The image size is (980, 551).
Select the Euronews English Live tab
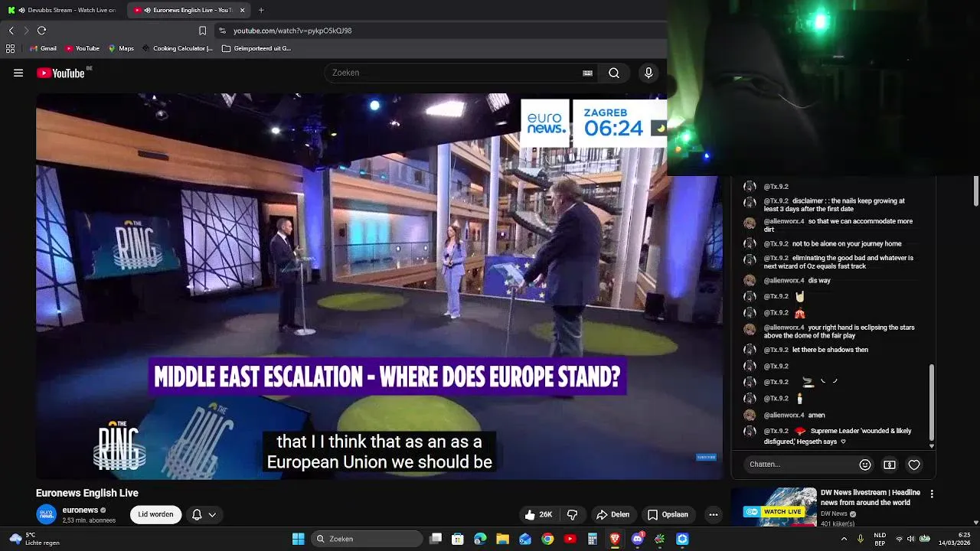coord(184,10)
